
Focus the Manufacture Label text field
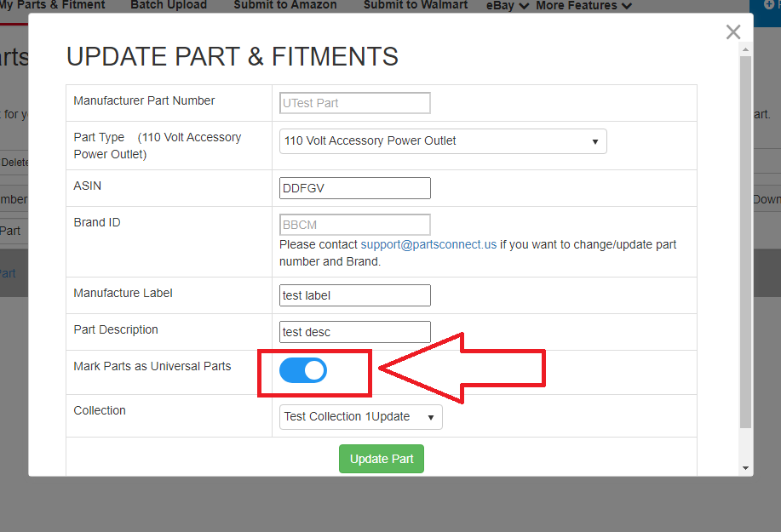[355, 295]
